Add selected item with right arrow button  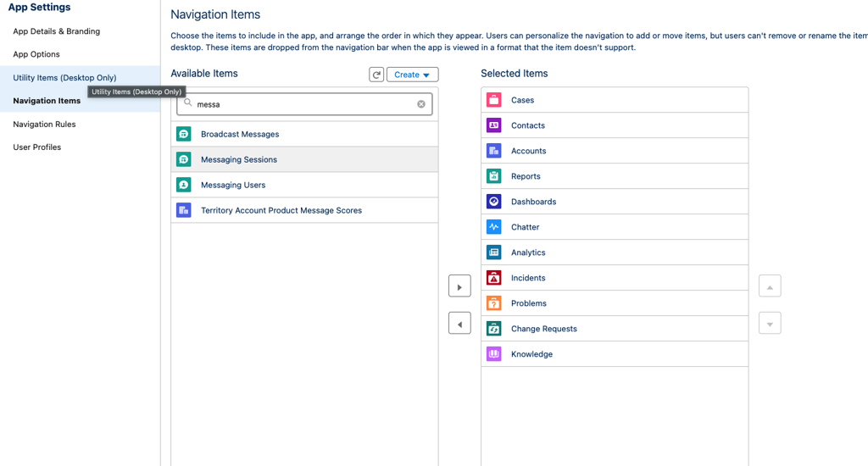coord(459,286)
